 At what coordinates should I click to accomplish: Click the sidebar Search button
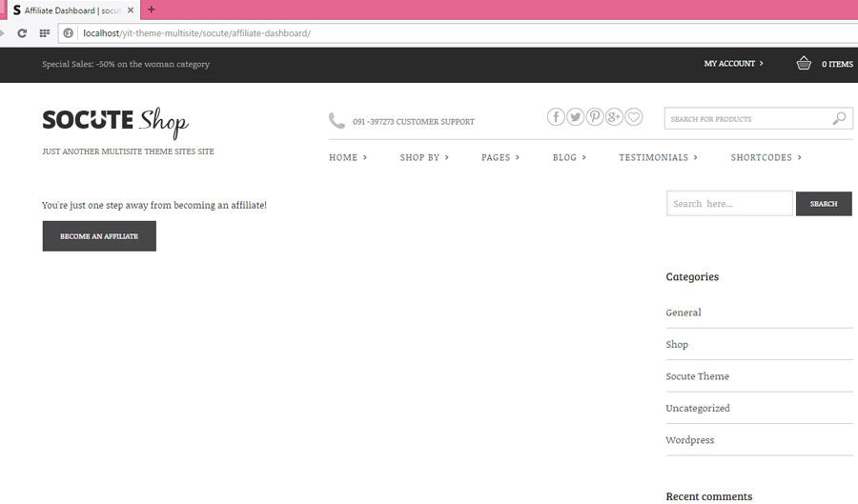click(x=824, y=203)
